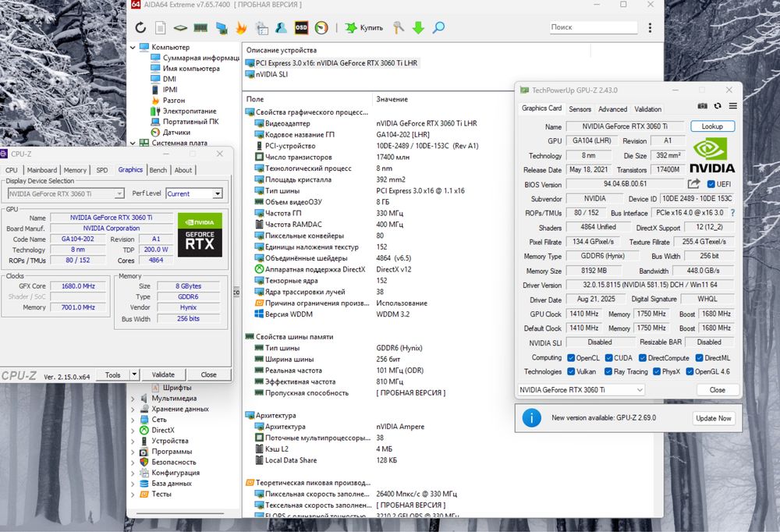
Task: Click the Купить buy button in AIDA64
Action: (364, 28)
